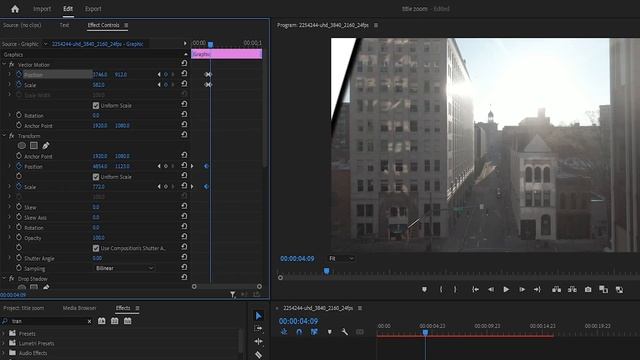Reset Vector Motion Scale parameter
Viewport: 640px width, 360px height.
pyautogui.click(x=184, y=84)
